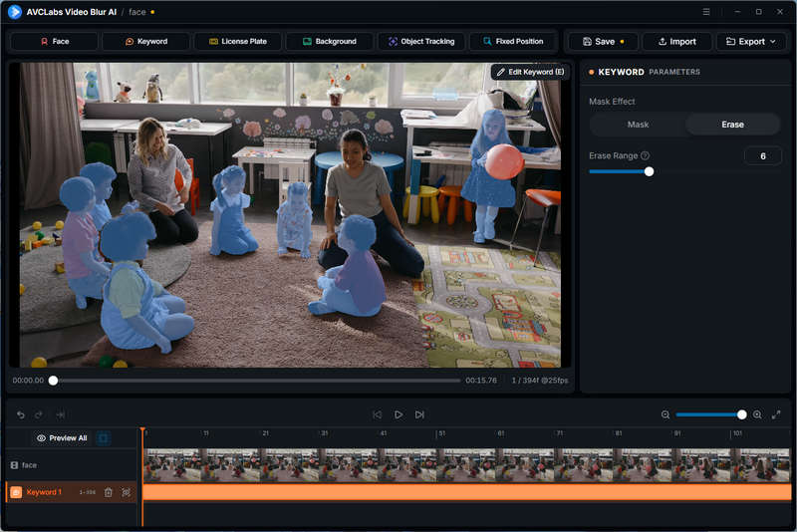797x532 pixels.
Task: Delete the Keyword 1 track
Action: (109, 492)
